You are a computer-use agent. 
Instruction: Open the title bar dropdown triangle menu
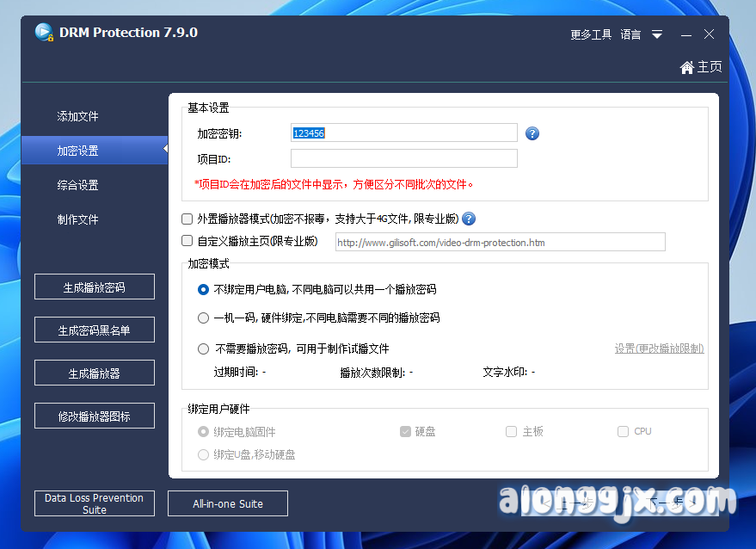657,35
